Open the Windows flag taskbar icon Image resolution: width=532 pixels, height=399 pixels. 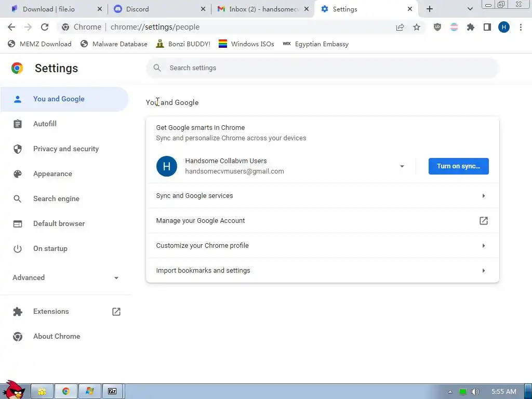[x=89, y=391]
